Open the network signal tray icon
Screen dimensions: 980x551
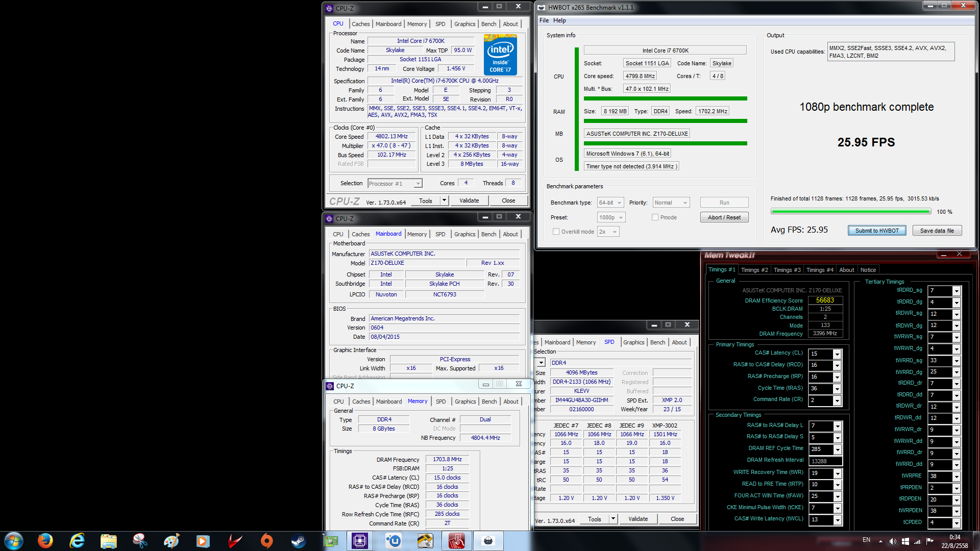tap(917, 541)
